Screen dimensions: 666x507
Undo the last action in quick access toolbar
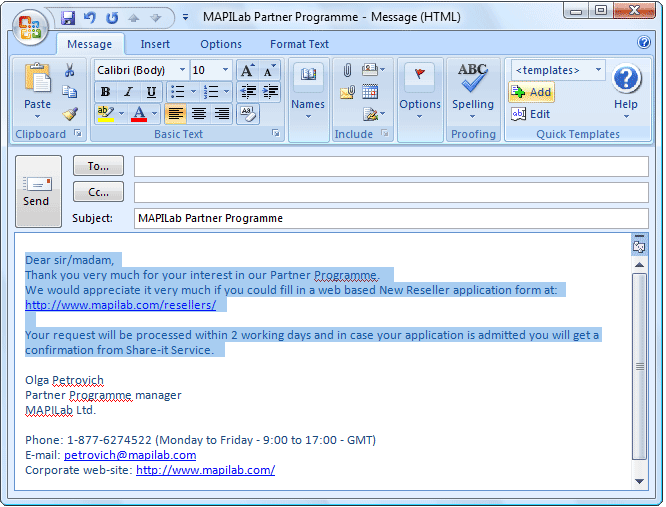[x=90, y=18]
